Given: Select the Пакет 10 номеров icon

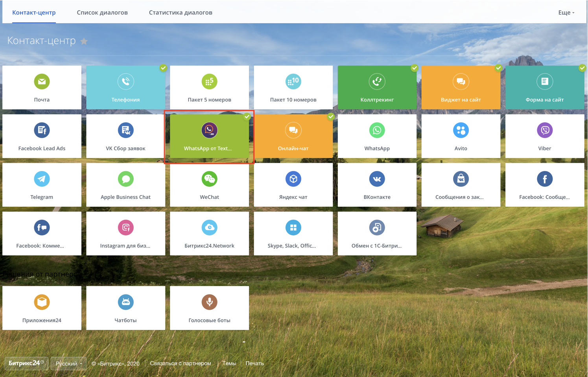Looking at the screenshot, I should pos(293,81).
